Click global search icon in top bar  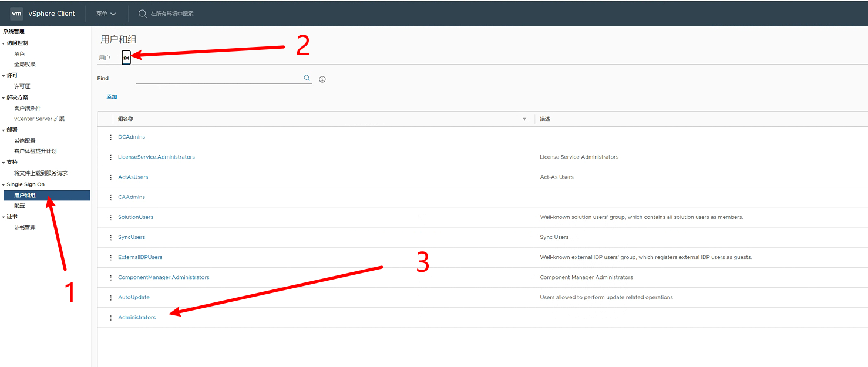coord(143,14)
